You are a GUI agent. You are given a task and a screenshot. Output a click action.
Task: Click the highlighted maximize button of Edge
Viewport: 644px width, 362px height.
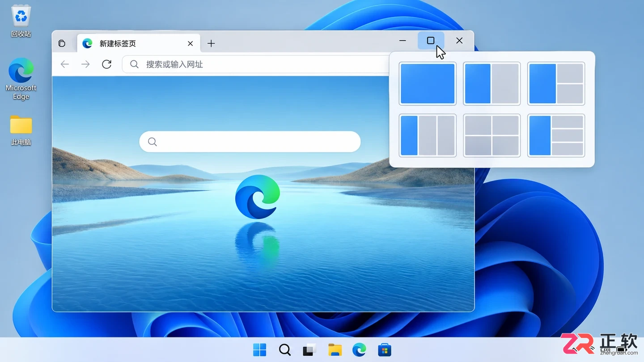[x=431, y=41]
